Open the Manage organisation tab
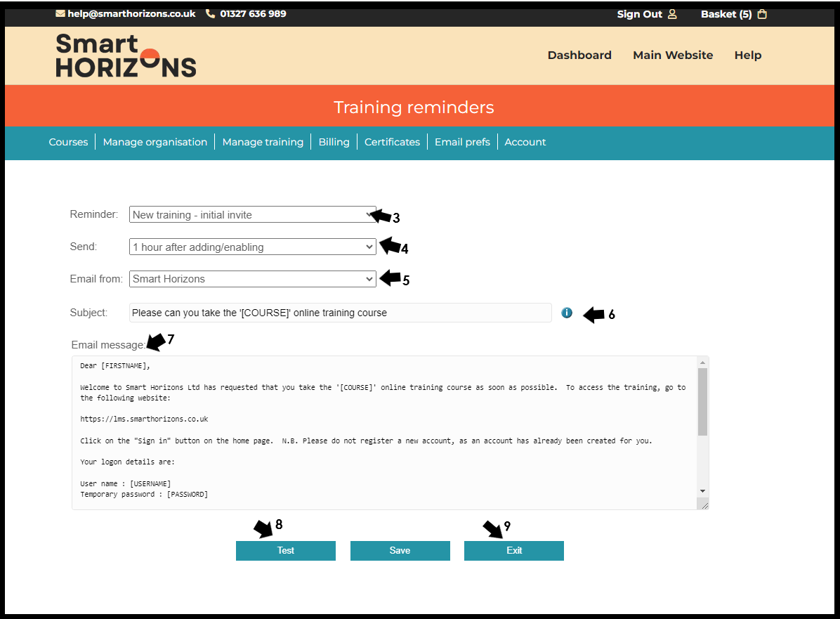The width and height of the screenshot is (840, 619). tap(155, 142)
